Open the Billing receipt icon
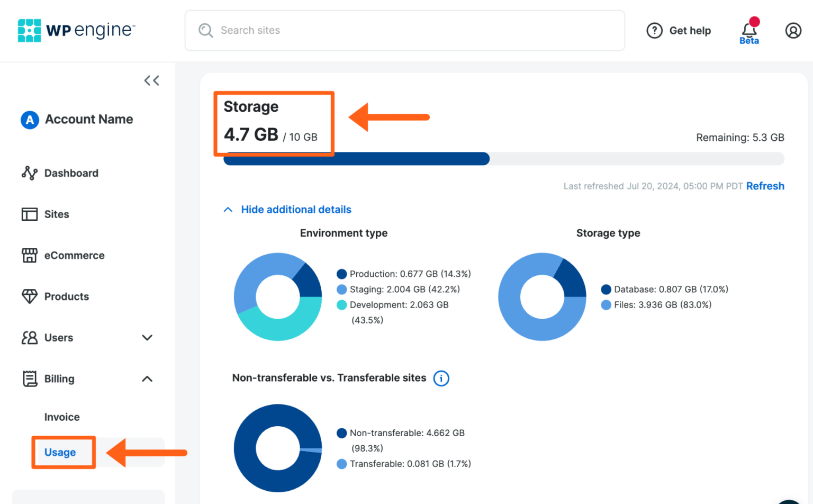813x504 pixels. pos(30,379)
